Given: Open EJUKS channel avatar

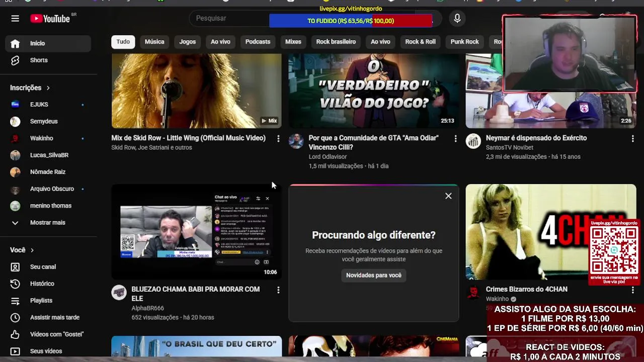Looking at the screenshot, I should (15, 105).
